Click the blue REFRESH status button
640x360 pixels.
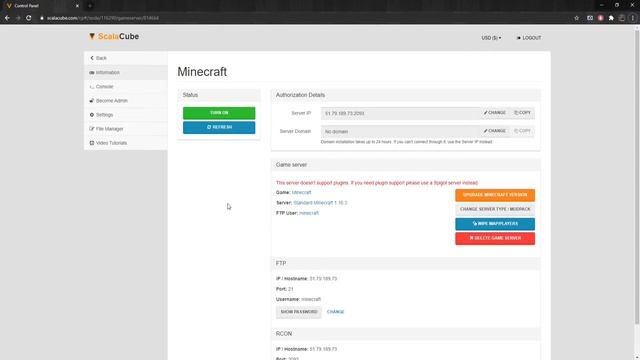point(219,127)
